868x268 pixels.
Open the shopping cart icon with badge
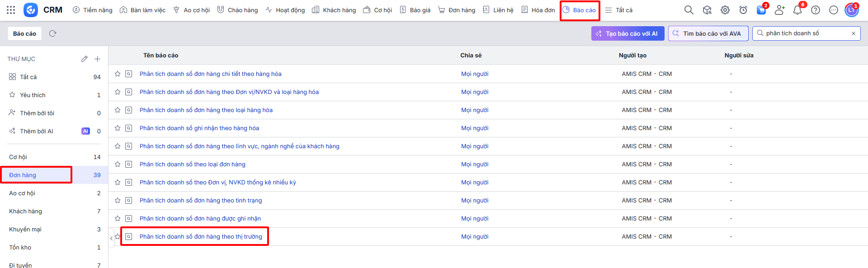761,10
